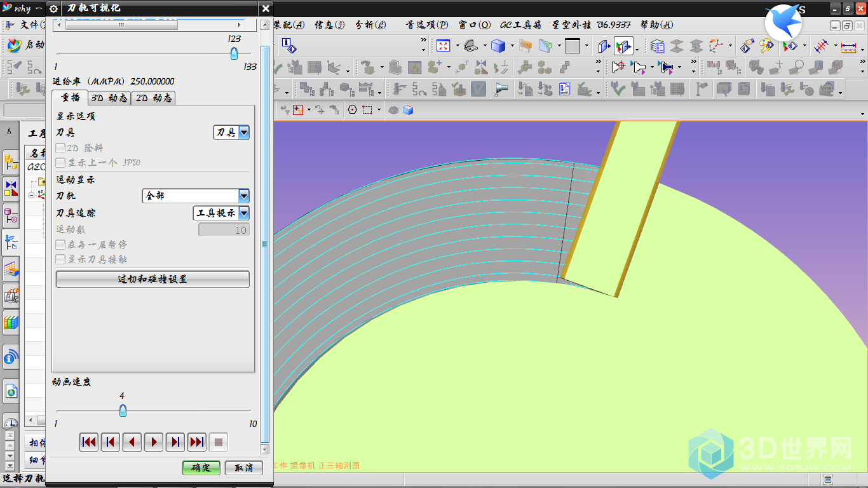Screen dimensions: 868x488
Task: Click the 动画速度 slider handle at 4
Action: click(x=123, y=411)
